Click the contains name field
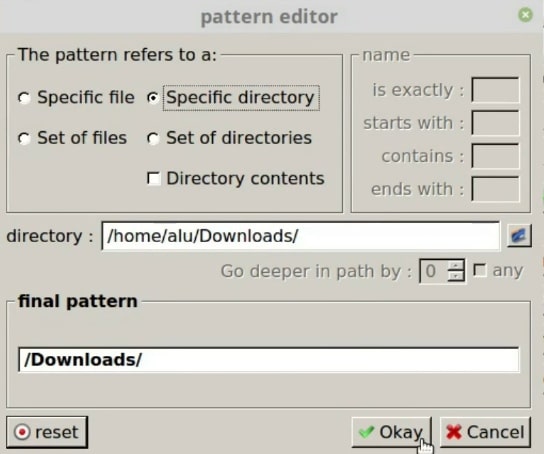Image resolution: width=544 pixels, height=454 pixels. point(495,156)
